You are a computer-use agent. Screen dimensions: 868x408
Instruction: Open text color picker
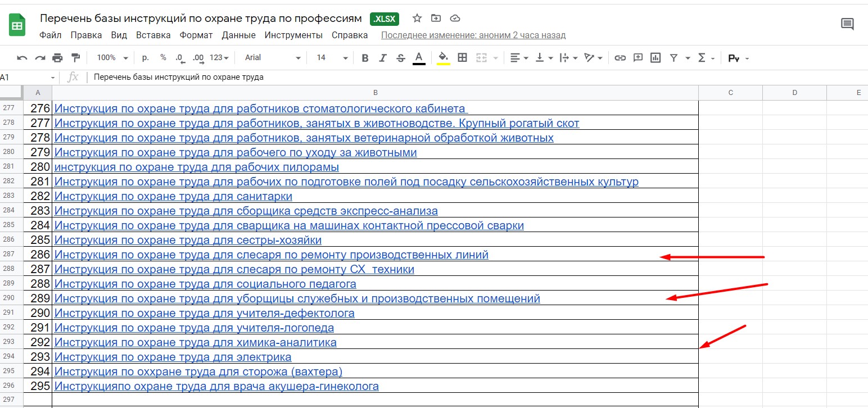coord(419,58)
